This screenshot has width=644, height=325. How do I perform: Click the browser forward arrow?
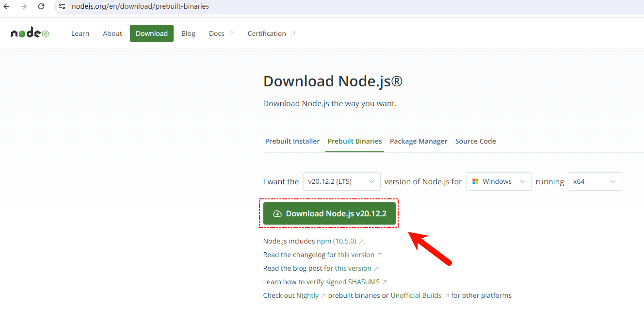click(24, 6)
